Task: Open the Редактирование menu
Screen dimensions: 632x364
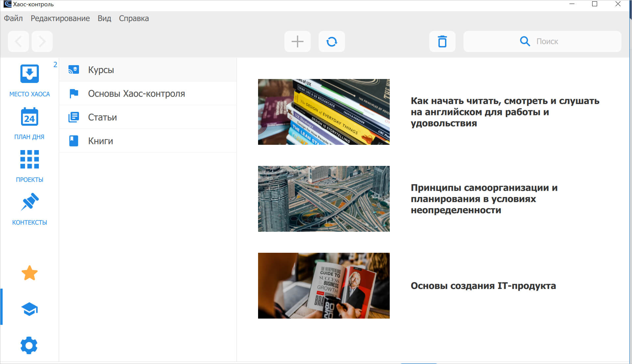Action: click(x=60, y=18)
